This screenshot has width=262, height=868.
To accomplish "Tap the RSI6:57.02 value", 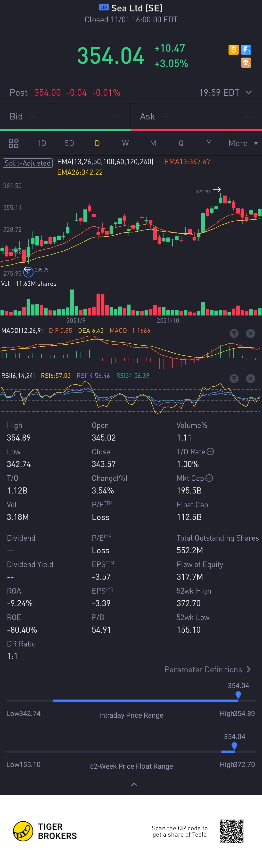I will 56,375.
